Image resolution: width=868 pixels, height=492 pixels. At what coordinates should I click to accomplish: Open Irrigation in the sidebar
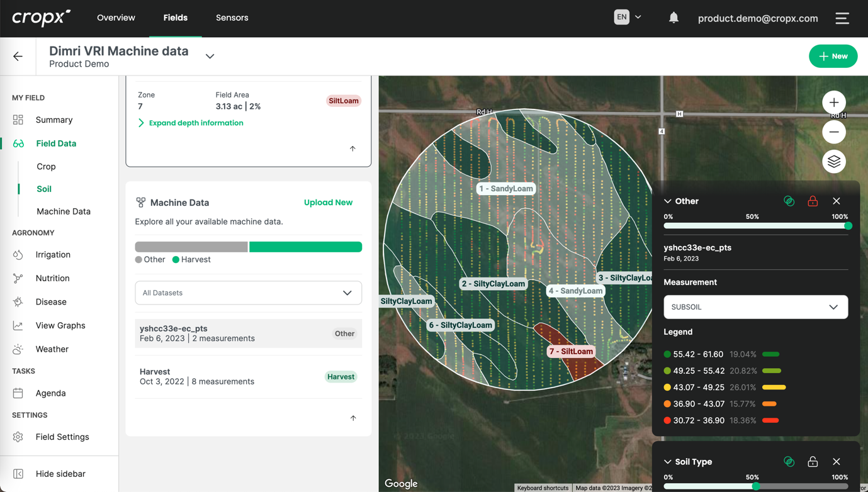(53, 255)
